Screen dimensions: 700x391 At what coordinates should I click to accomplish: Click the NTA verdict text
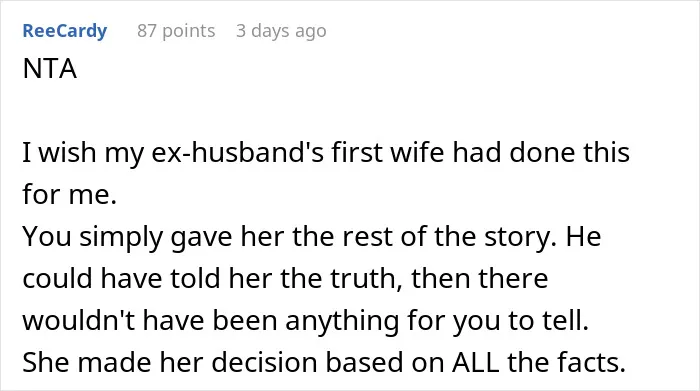click(x=50, y=69)
